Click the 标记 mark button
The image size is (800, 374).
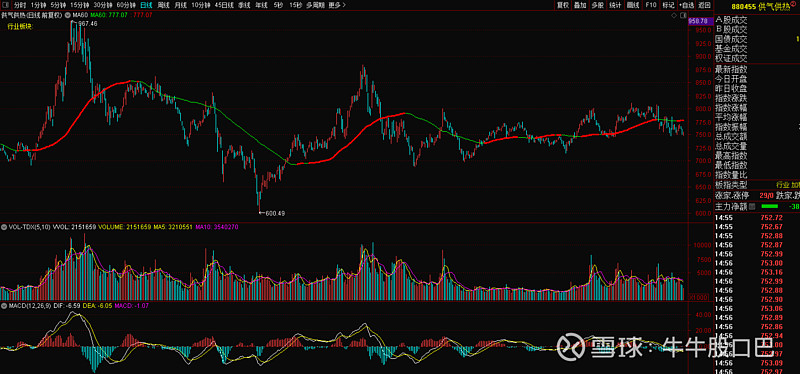coord(668,5)
